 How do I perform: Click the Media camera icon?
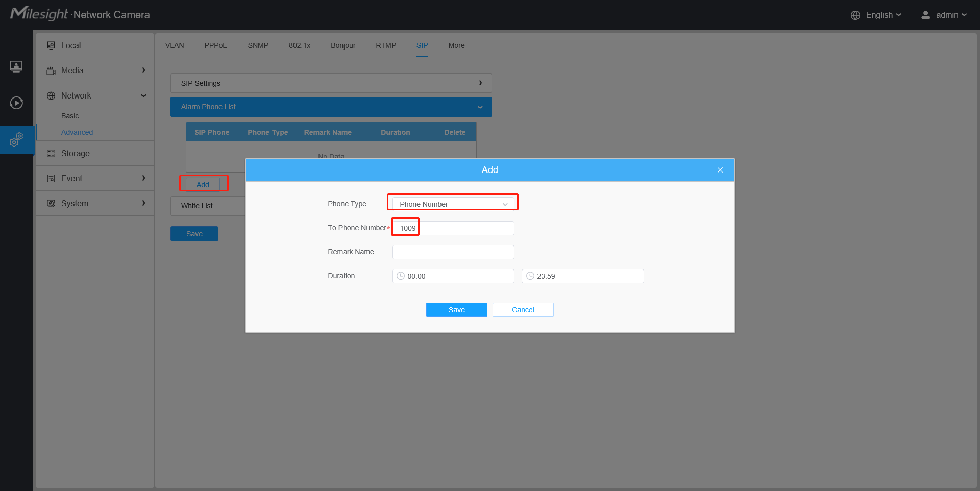click(x=51, y=70)
